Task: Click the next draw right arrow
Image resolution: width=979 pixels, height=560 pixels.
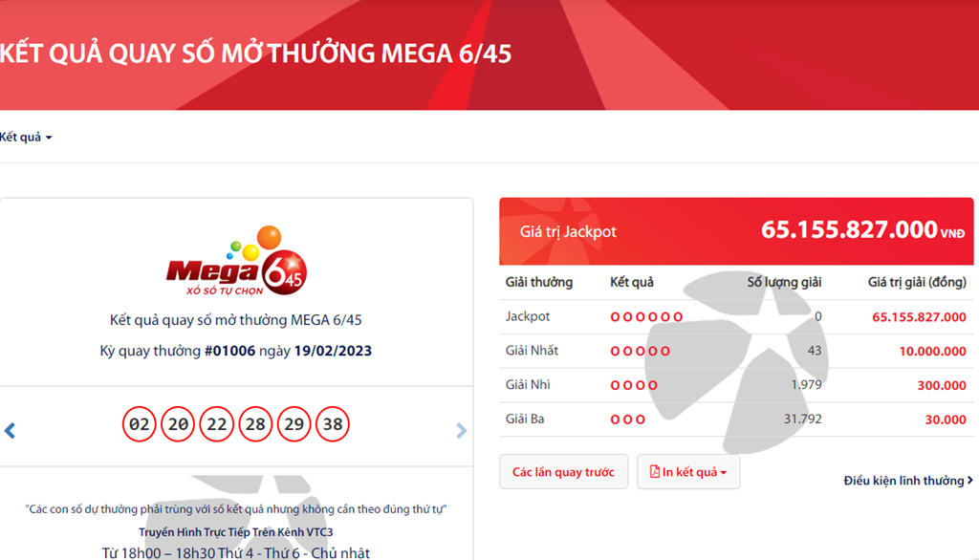Action: click(461, 430)
